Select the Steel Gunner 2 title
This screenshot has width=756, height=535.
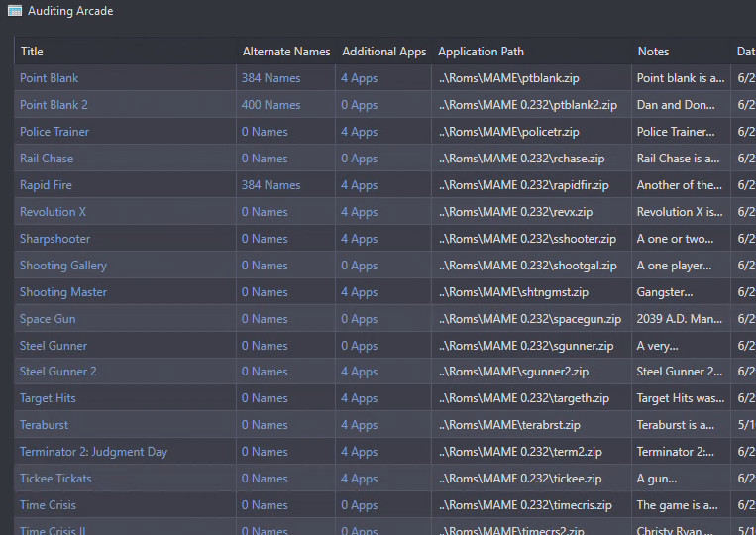coord(57,372)
